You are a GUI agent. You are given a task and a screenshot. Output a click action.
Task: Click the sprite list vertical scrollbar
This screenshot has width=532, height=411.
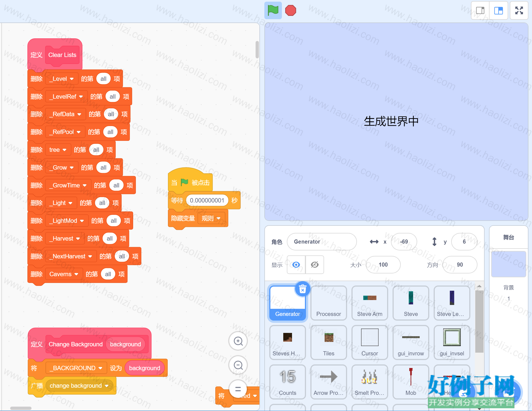click(479, 321)
